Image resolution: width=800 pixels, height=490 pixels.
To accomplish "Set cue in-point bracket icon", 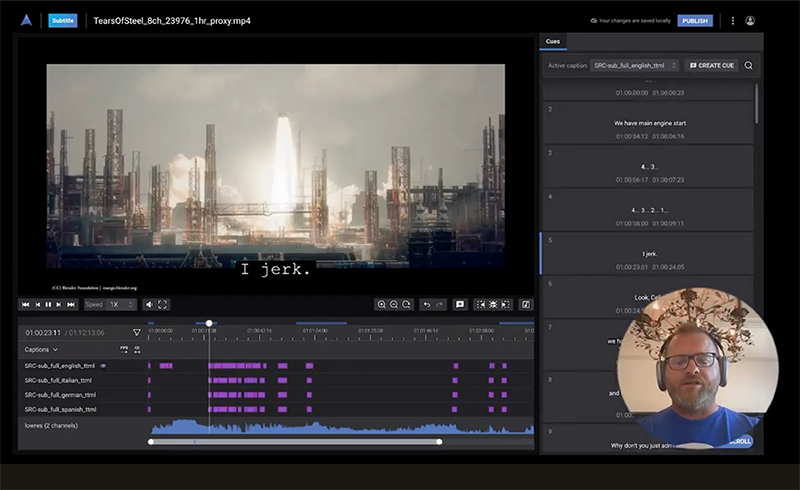I will (481, 305).
